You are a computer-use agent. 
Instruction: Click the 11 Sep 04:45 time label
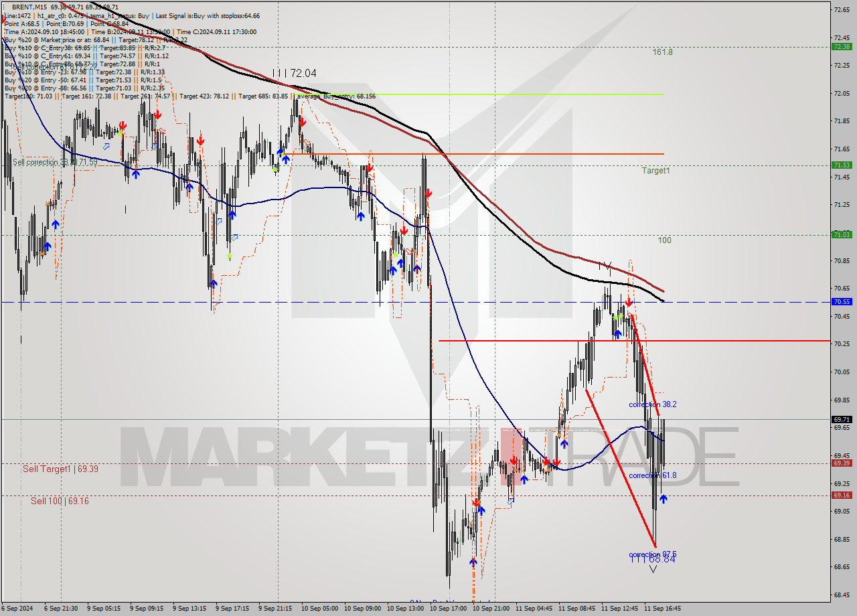click(534, 609)
